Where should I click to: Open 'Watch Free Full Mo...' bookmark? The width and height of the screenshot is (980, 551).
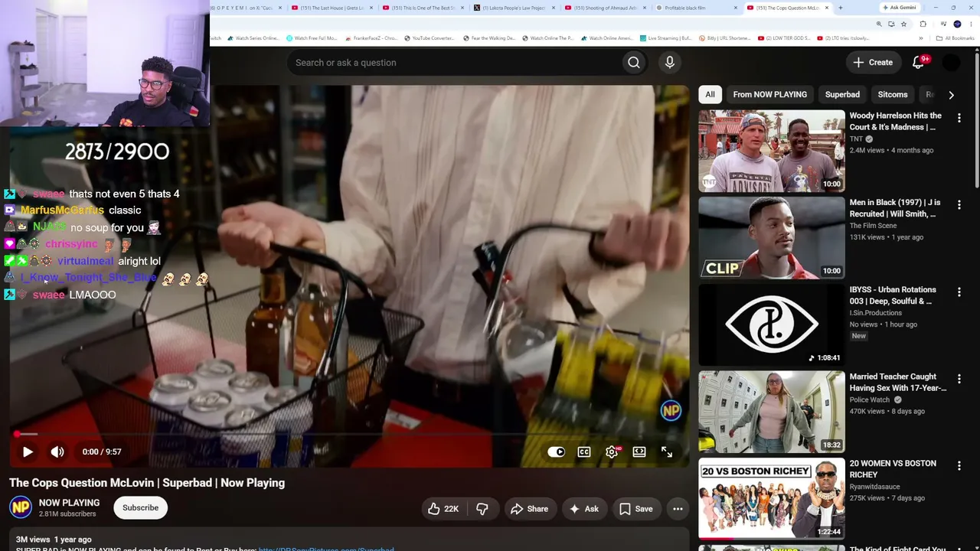(311, 38)
